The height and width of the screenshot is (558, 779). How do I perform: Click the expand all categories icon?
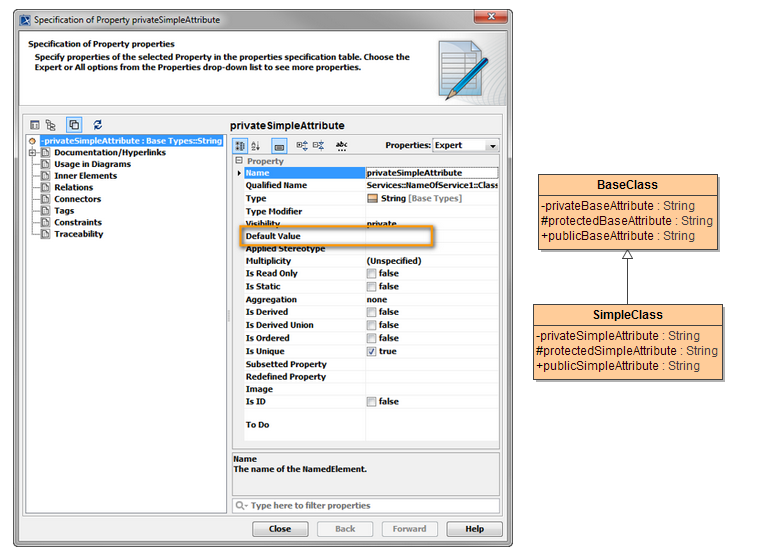coord(302,146)
